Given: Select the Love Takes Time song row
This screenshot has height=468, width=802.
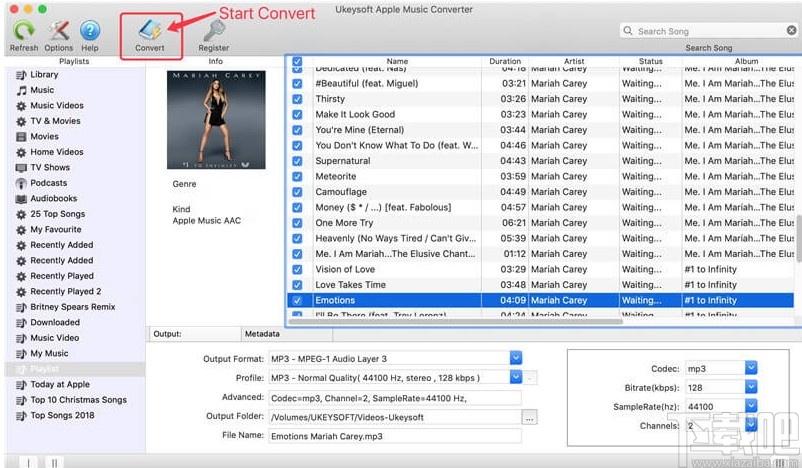Looking at the screenshot, I should tap(541, 285).
